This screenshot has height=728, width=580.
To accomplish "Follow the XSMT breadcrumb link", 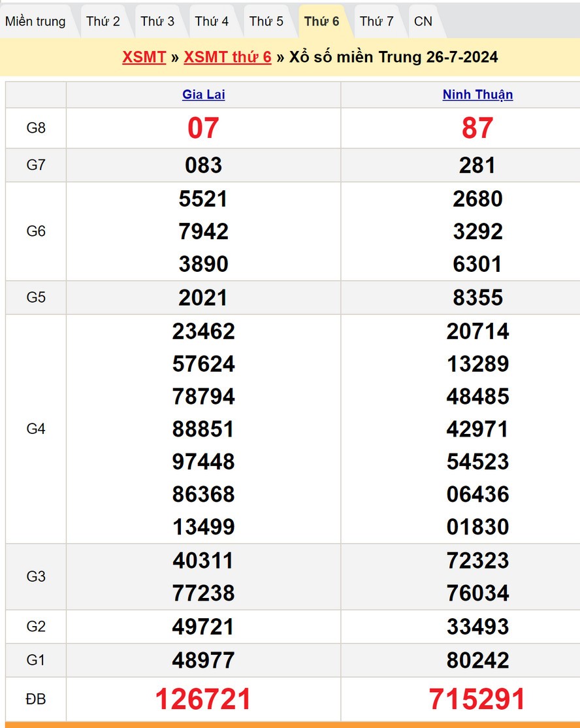I will [x=144, y=57].
